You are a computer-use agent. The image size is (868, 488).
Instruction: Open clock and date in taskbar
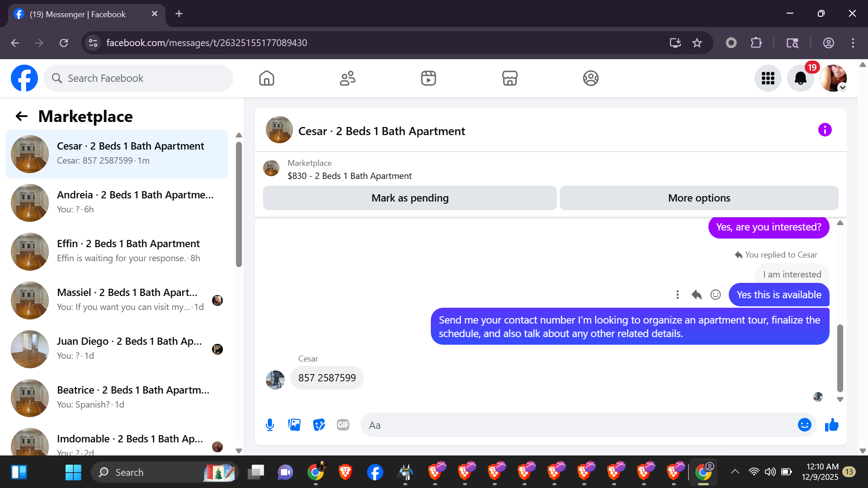820,472
